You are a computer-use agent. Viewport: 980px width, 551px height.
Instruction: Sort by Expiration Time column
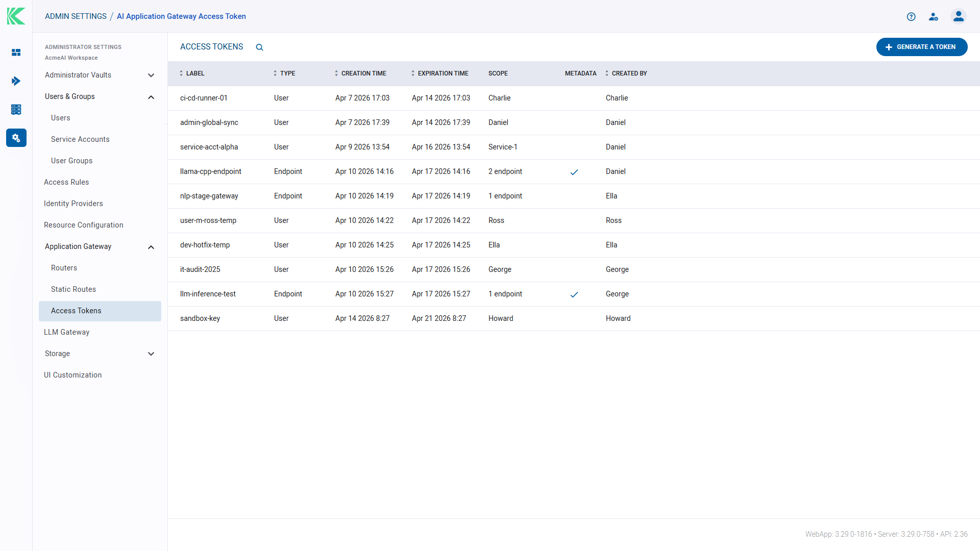point(440,73)
